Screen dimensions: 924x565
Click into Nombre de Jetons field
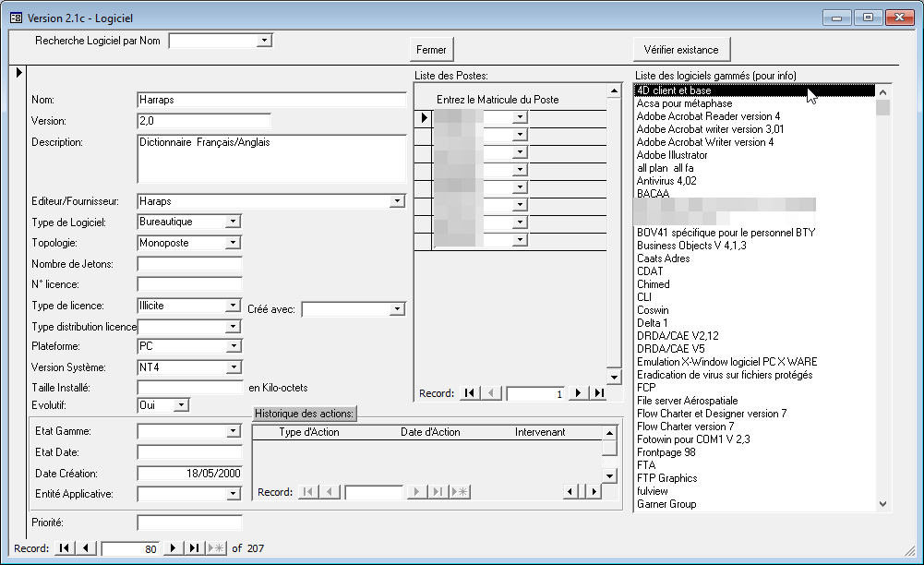(189, 264)
